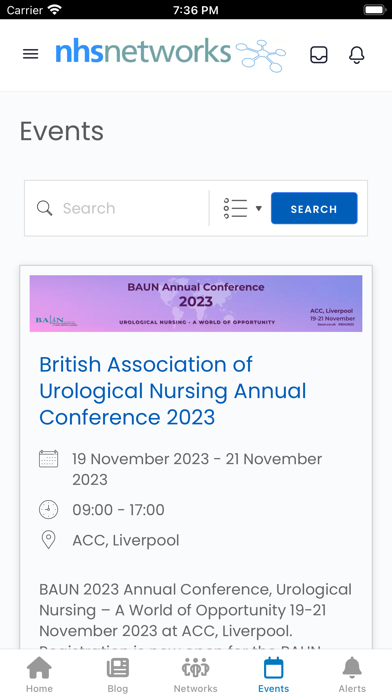Screen dimensions: 392x696
Task: Open the Networks tab
Action: tap(195, 674)
